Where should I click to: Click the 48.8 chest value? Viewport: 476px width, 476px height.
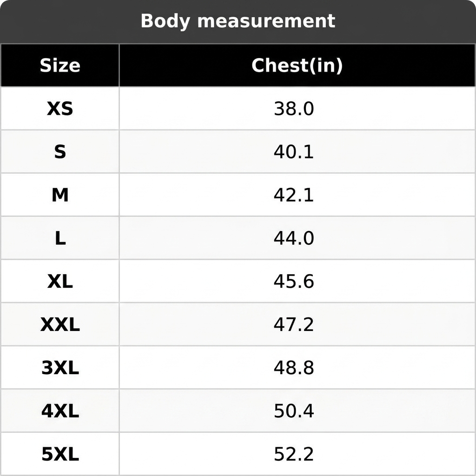coord(294,368)
